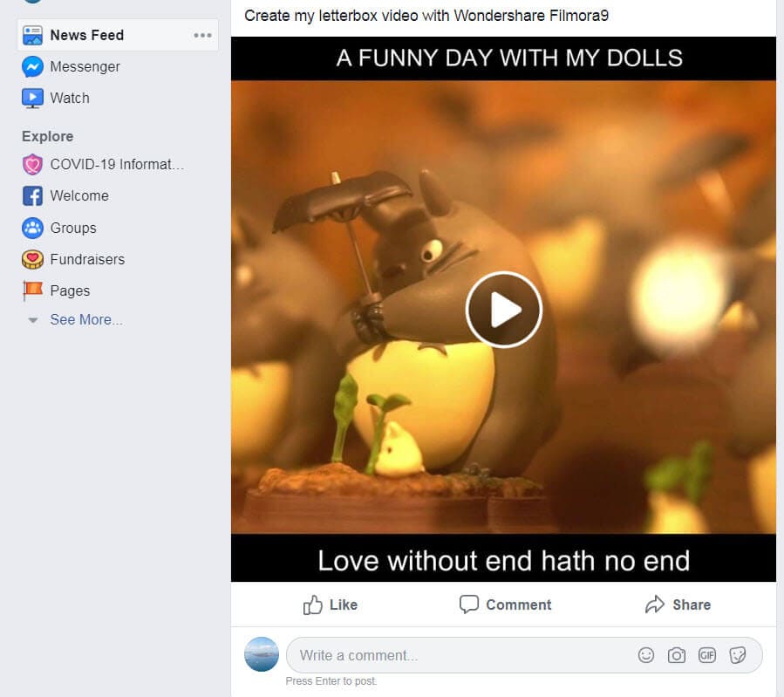Image resolution: width=784 pixels, height=697 pixels.
Task: Open Welcome sidebar entry
Action: point(79,196)
